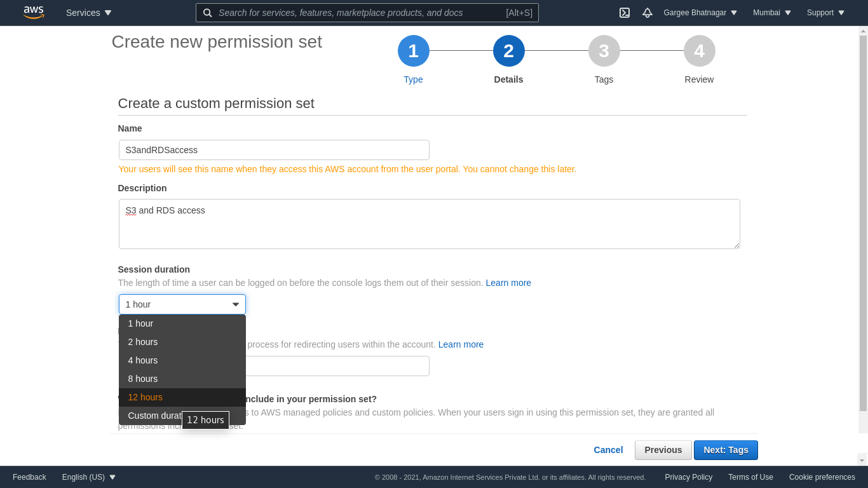Open the notifications bell icon
Screen dimensions: 868x488
click(648, 13)
